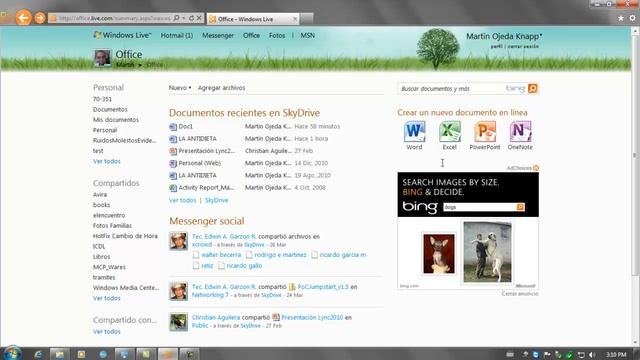Go to MSN from the header

tap(307, 36)
